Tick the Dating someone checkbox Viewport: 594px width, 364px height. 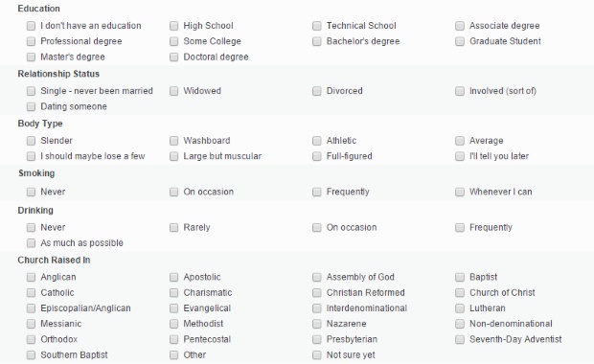[31, 106]
